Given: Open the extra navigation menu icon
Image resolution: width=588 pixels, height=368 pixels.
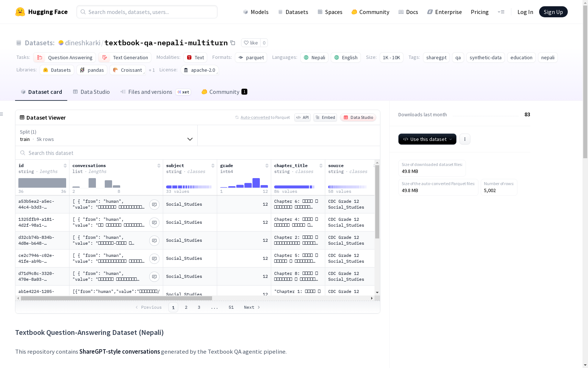Looking at the screenshot, I should tap(501, 12).
